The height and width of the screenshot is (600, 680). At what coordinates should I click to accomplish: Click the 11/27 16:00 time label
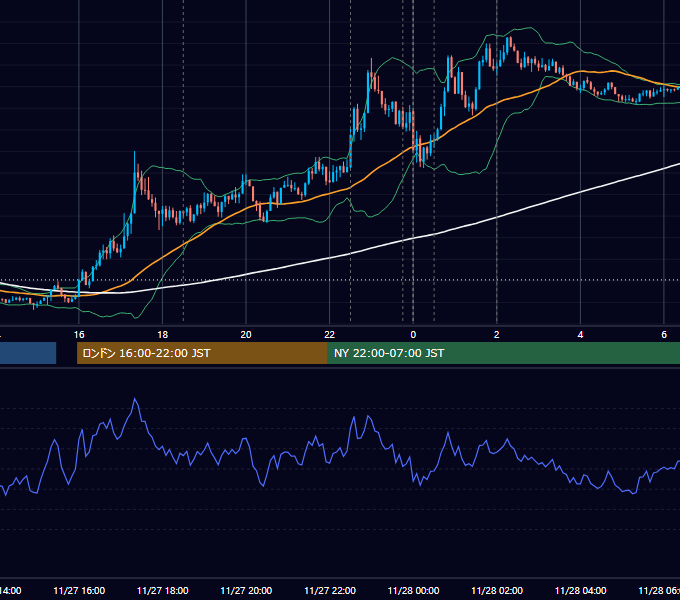point(79,590)
